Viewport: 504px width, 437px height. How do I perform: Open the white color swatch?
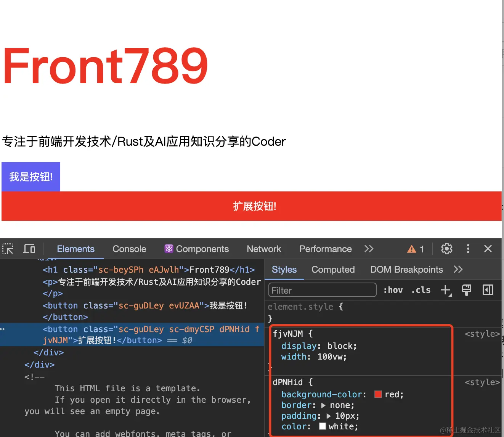(323, 426)
